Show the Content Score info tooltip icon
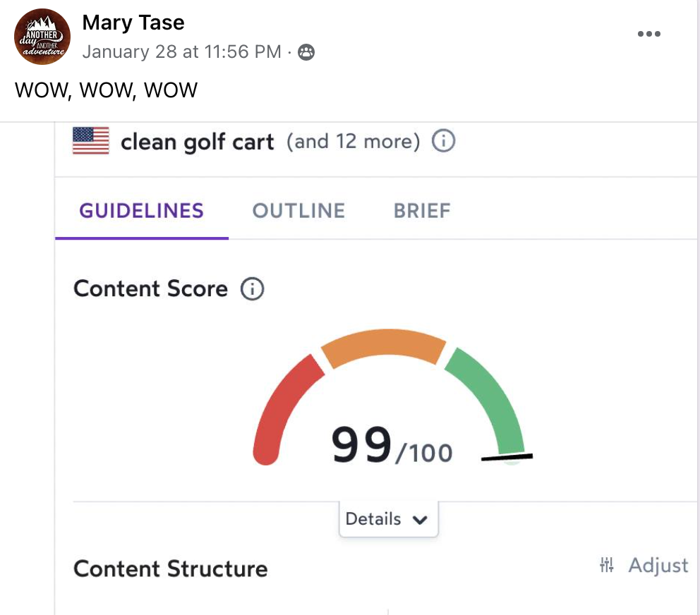 pyautogui.click(x=252, y=289)
